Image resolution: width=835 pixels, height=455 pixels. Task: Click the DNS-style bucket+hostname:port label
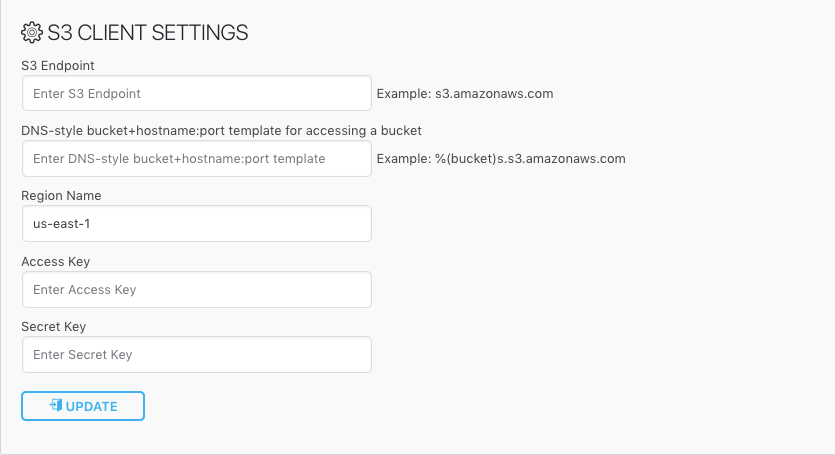click(x=221, y=130)
